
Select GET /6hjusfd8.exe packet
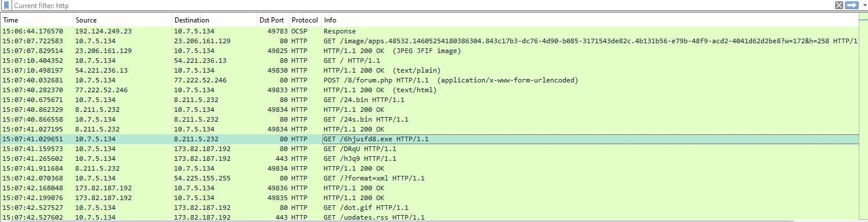pyautogui.click(x=429, y=139)
